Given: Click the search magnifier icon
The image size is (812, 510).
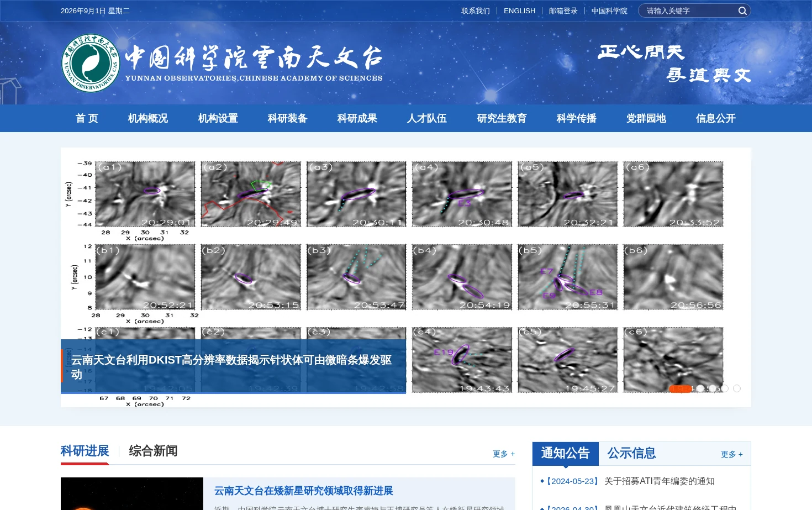Looking at the screenshot, I should tap(742, 10).
